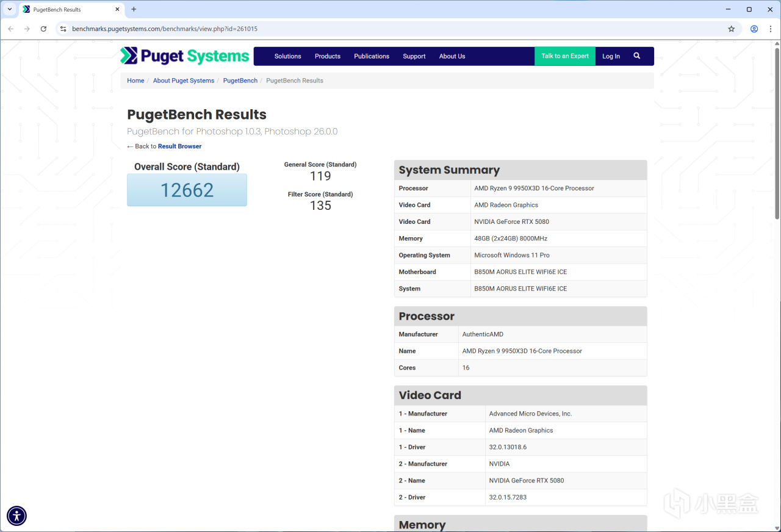781x532 pixels.
Task: Click the overall score value 12662
Action: click(x=187, y=190)
